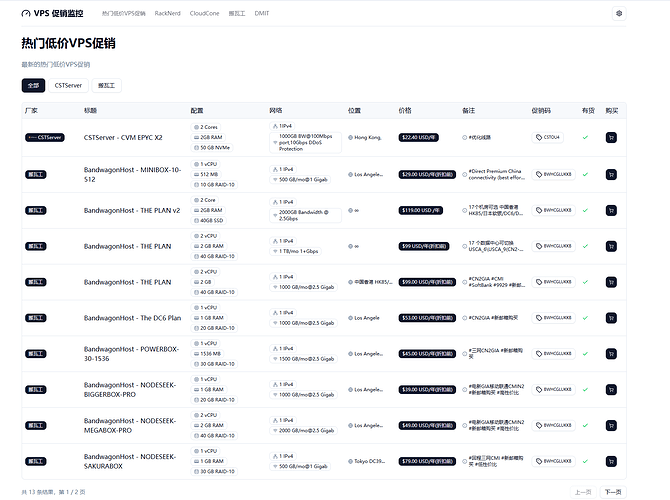Click buy cart for CSTServer CVM EPYC X2
Viewport: 670px width, 500px height.
pos(611,138)
